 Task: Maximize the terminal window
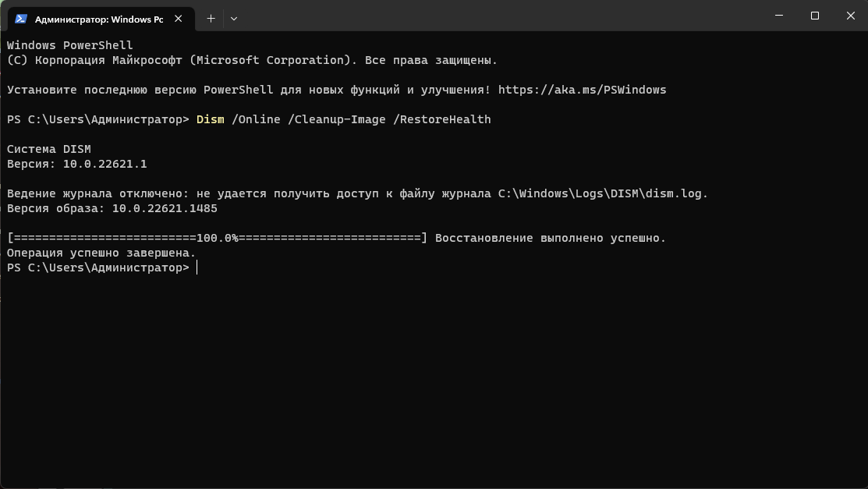815,16
